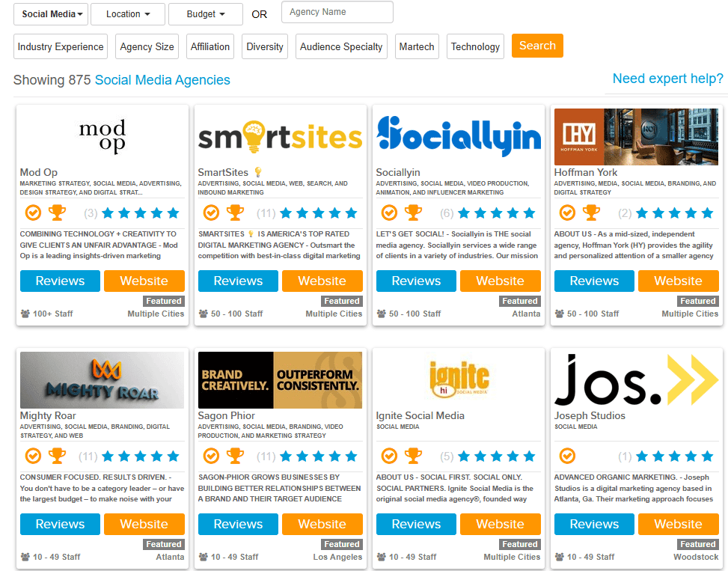The image size is (728, 571).
Task: Click Mod Op trophy award icon
Action: coord(57,213)
